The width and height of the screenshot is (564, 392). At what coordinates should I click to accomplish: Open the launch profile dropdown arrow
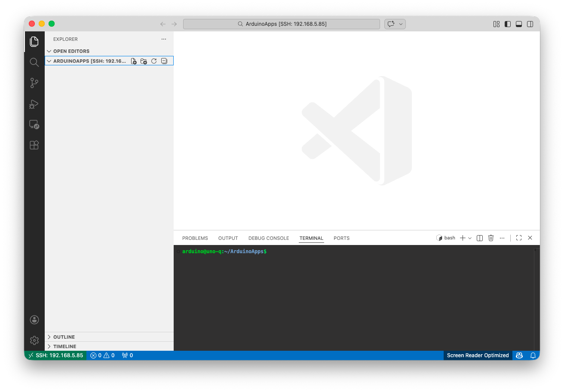[470, 238]
